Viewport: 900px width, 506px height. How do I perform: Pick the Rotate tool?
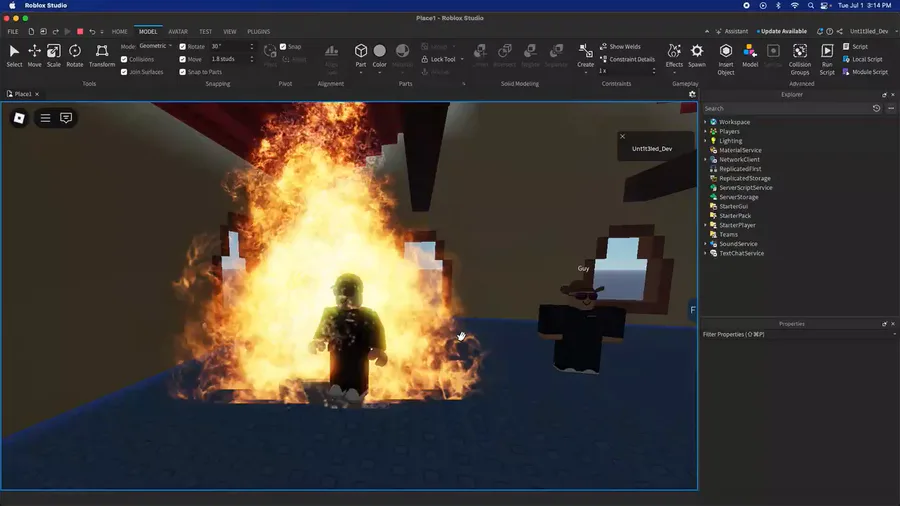[x=75, y=56]
